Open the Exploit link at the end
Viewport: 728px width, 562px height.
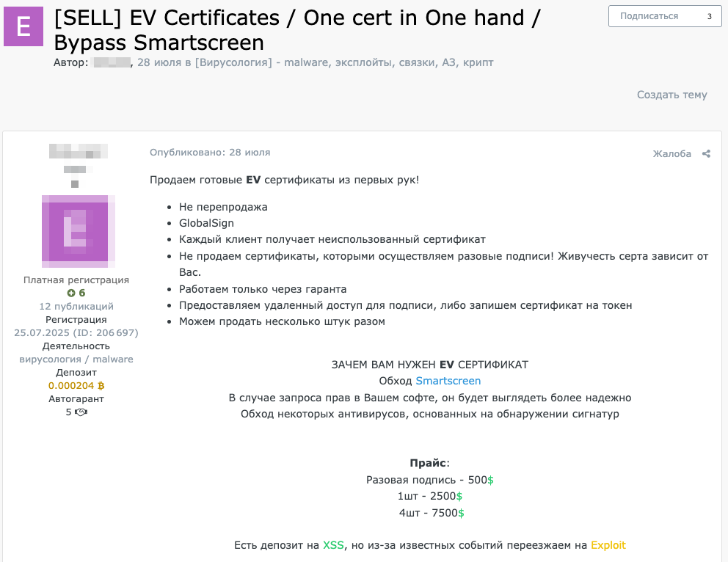[608, 545]
